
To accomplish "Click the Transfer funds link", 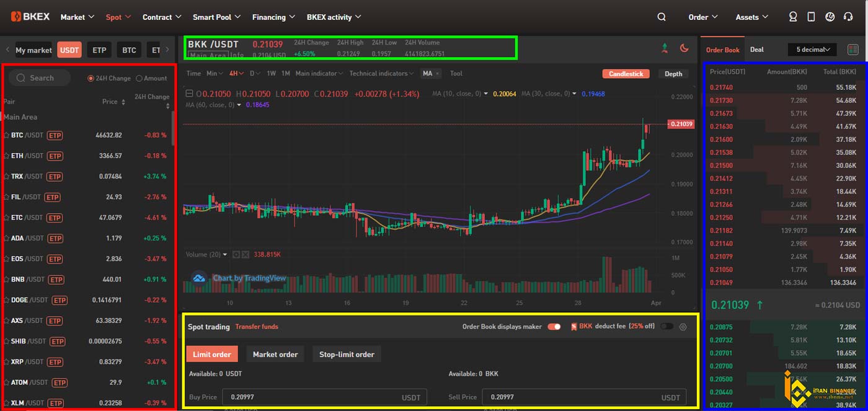I will click(x=257, y=327).
